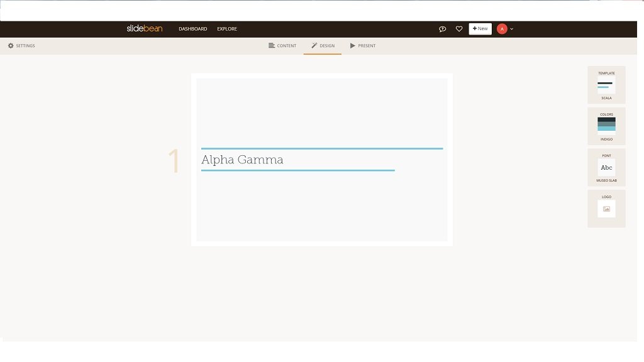Click the New presentation button
This screenshot has height=362, width=644.
(x=480, y=29)
